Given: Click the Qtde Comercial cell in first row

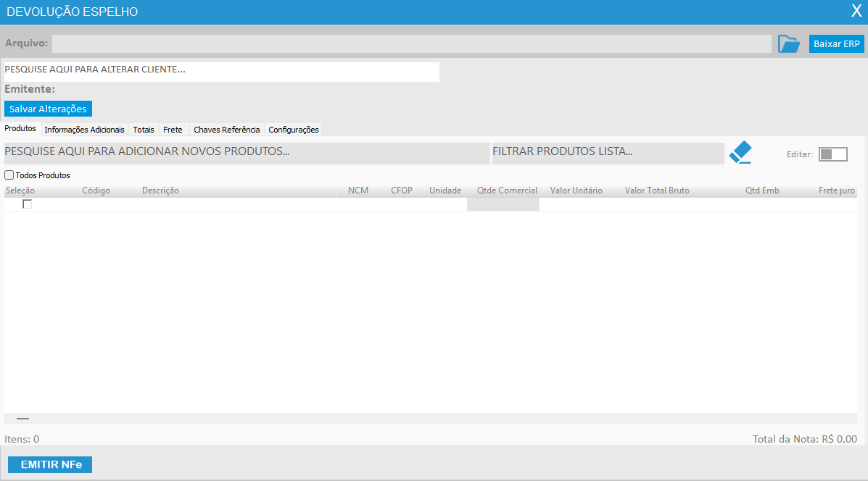Looking at the screenshot, I should point(503,204).
